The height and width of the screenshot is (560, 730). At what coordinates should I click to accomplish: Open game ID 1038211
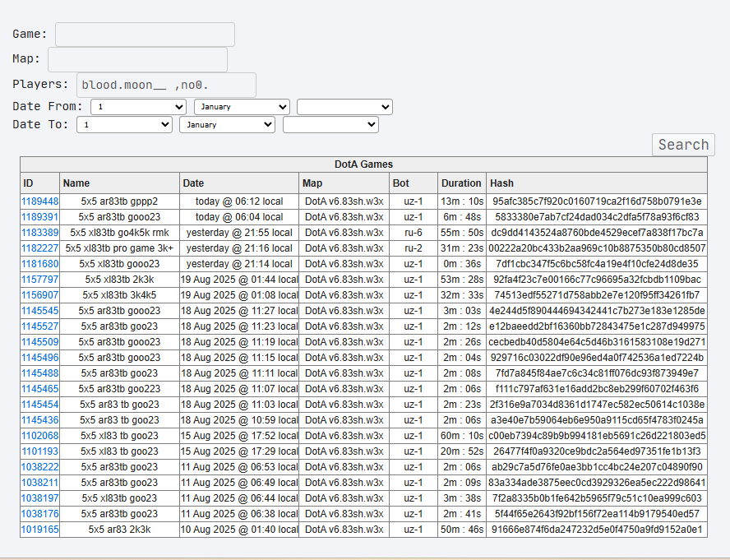(40, 483)
